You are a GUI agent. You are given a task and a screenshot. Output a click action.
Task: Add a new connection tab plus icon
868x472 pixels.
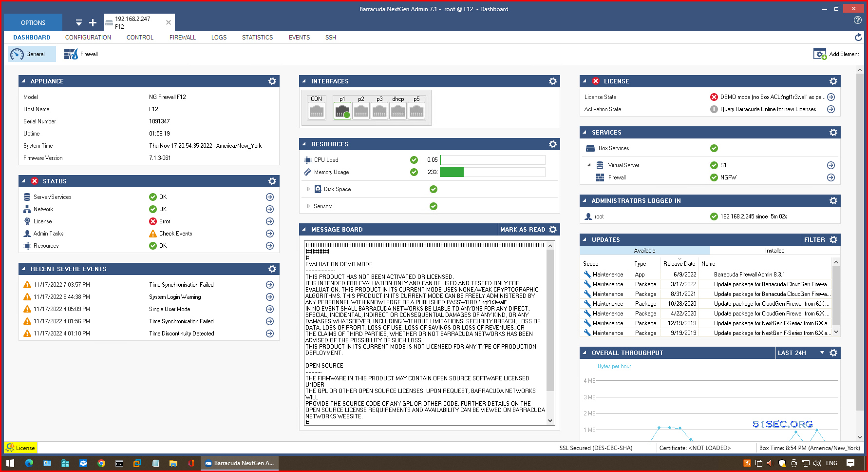pyautogui.click(x=93, y=22)
